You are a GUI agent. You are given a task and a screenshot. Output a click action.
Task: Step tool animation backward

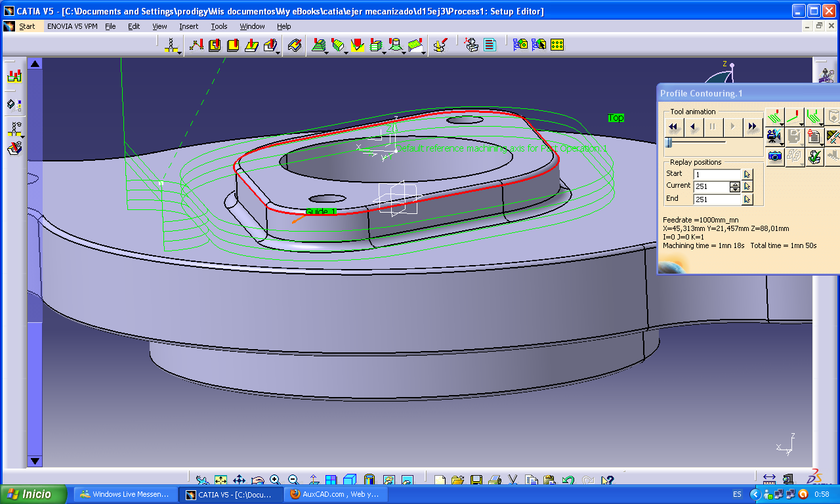pos(694,127)
